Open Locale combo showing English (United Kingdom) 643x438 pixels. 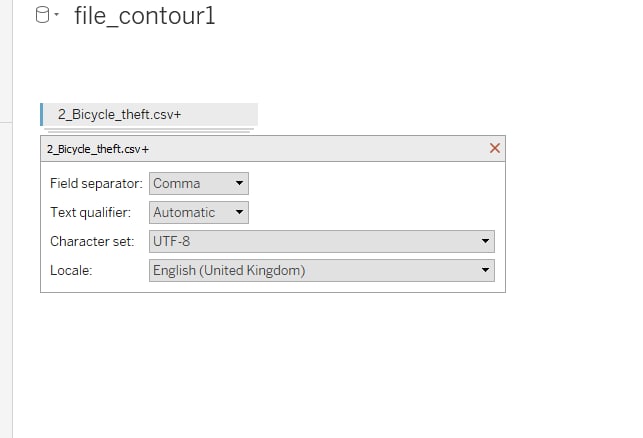point(322,271)
